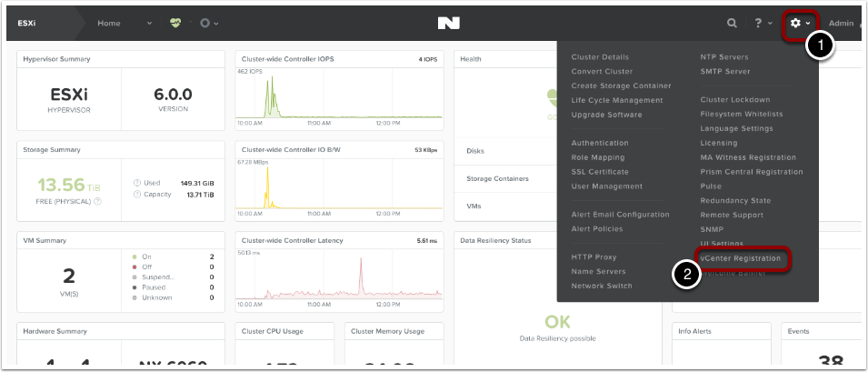This screenshot has height=372, width=868.
Task: Click the Nutanix N logo
Action: pyautogui.click(x=448, y=23)
